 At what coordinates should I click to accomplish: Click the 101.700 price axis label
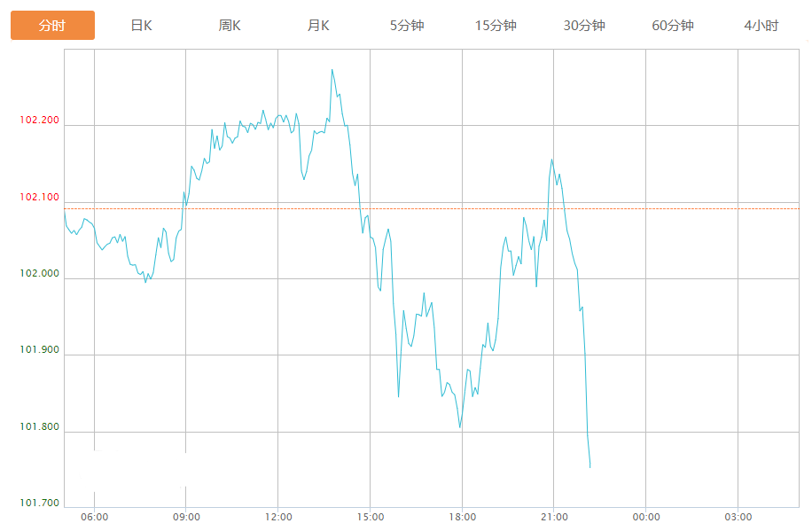click(x=39, y=504)
